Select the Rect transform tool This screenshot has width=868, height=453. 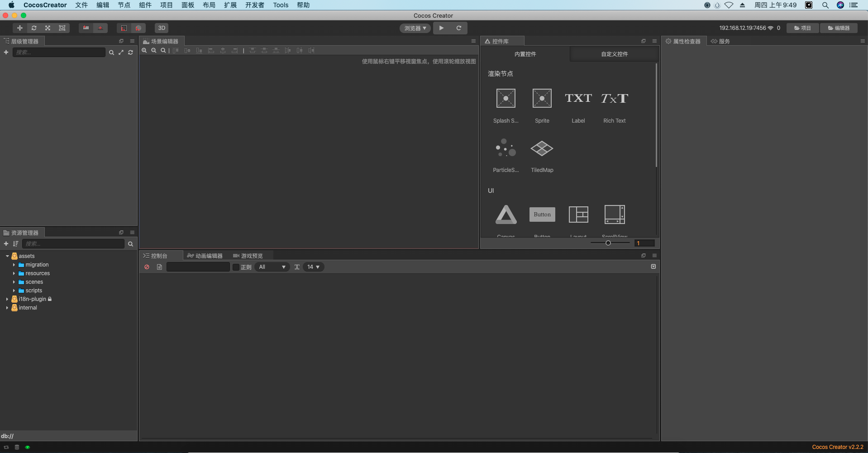[x=62, y=28]
